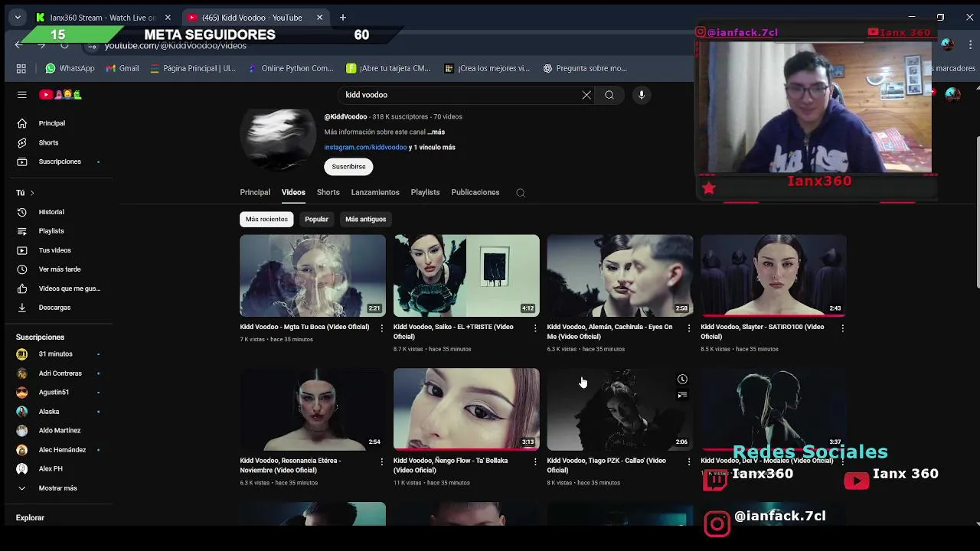Image resolution: width=980 pixels, height=551 pixels.
Task: Switch to the Principal channel tab
Action: click(x=255, y=192)
